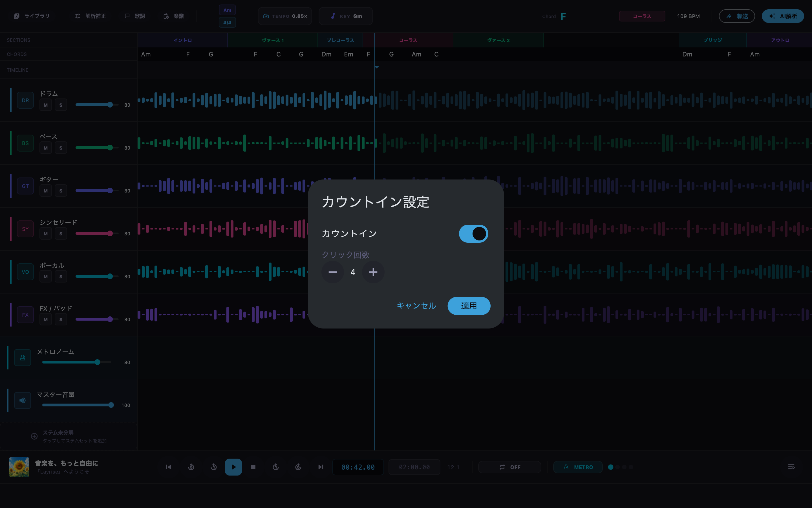Adjust the マスター音量 slider

pyautogui.click(x=78, y=405)
